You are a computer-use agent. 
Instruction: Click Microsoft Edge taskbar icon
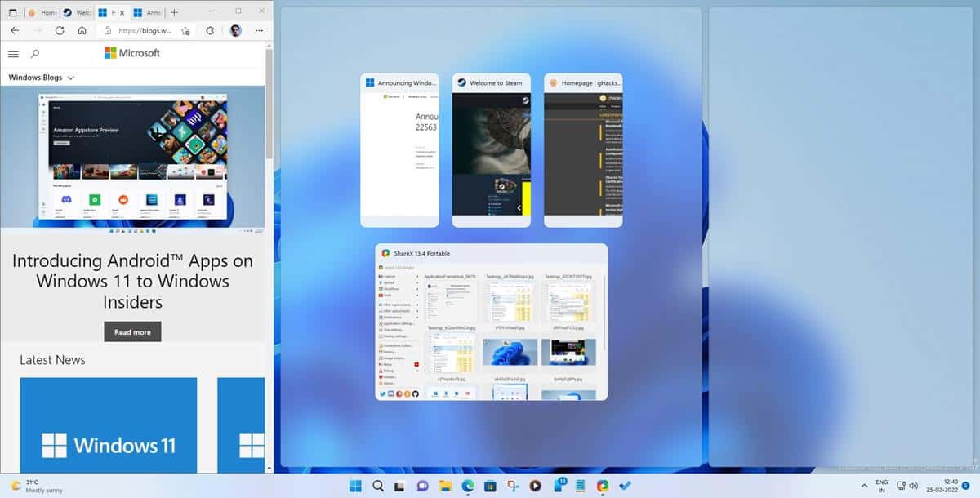pos(468,486)
